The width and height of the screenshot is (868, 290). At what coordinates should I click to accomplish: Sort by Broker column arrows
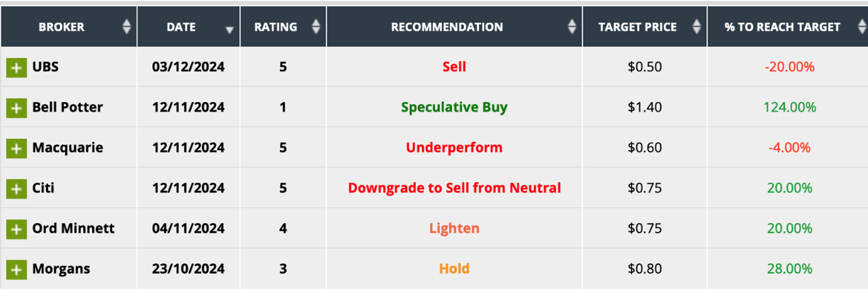pos(127,26)
